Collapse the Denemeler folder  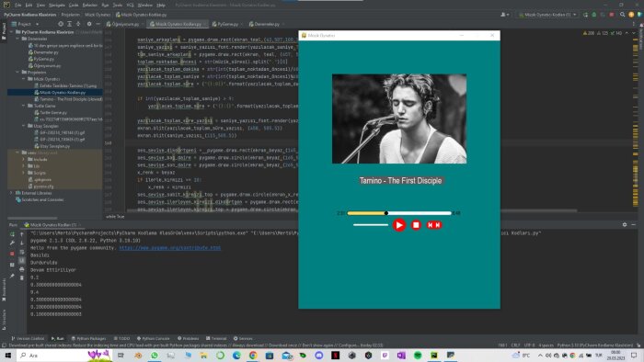tap(18, 39)
